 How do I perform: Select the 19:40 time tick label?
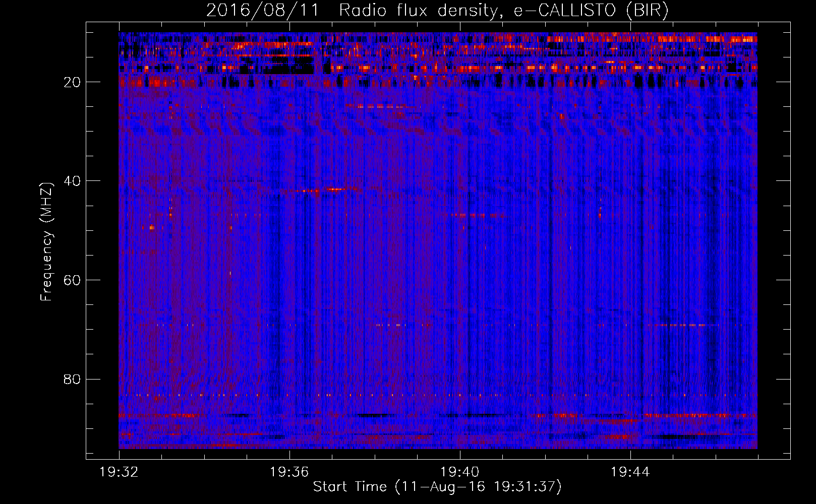pos(460,472)
